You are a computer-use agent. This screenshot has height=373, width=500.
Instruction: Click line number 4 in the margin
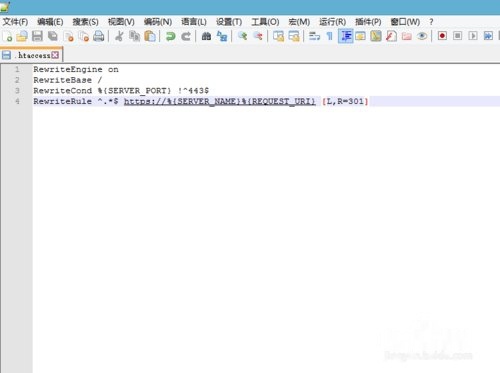click(x=17, y=101)
